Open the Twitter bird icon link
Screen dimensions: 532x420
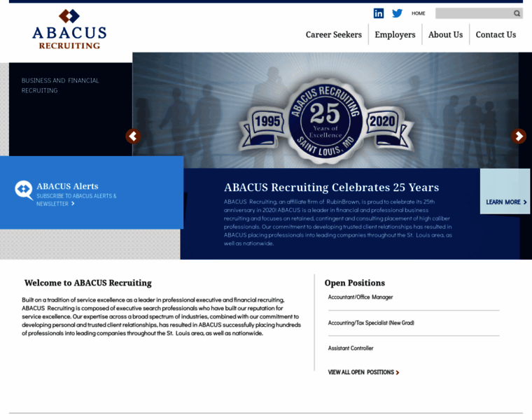point(397,13)
